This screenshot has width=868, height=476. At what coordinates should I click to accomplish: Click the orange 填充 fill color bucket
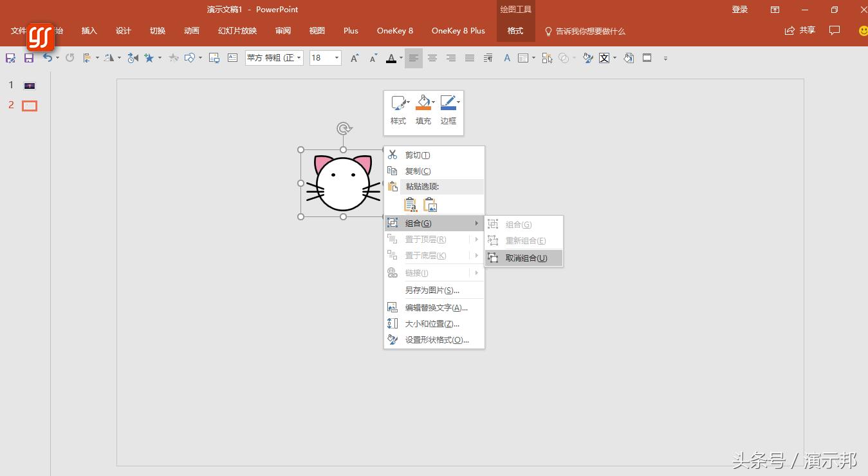(x=422, y=104)
